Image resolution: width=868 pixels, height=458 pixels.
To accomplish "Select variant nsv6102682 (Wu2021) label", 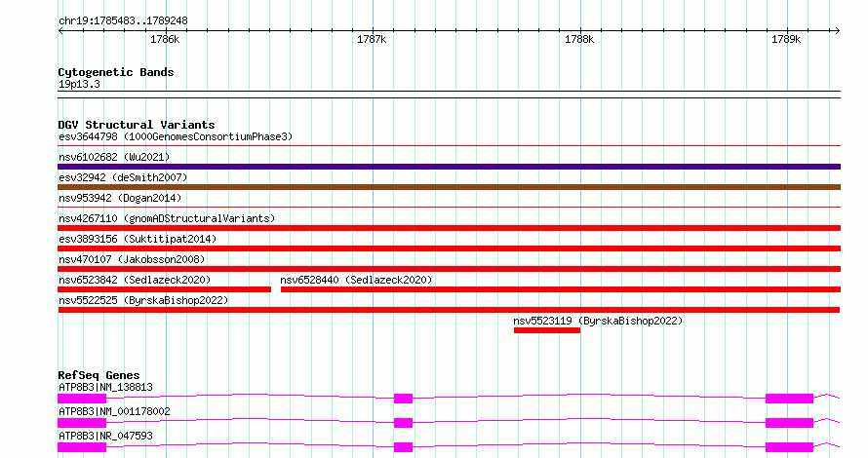I will coord(114,157).
